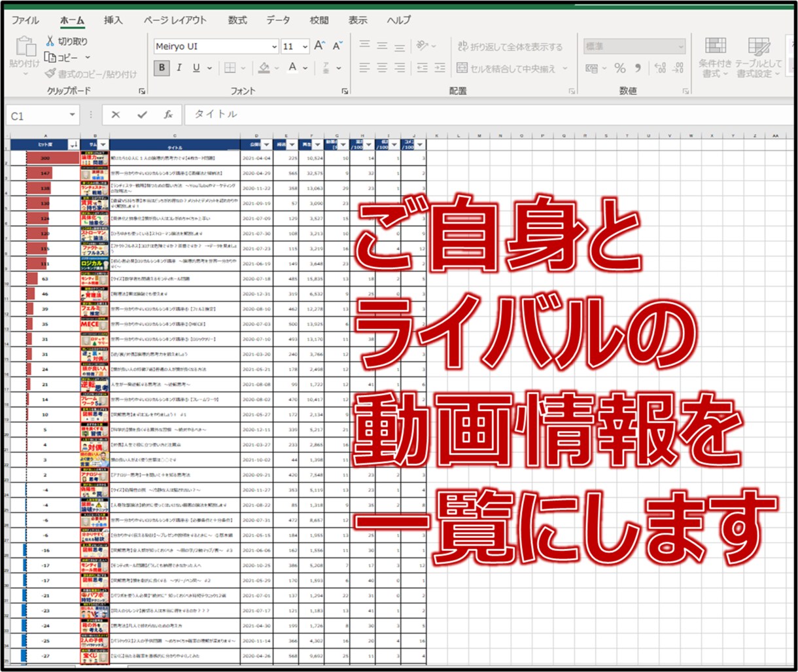This screenshot has width=798, height=672.
Task: Align text left
Action: 365,67
